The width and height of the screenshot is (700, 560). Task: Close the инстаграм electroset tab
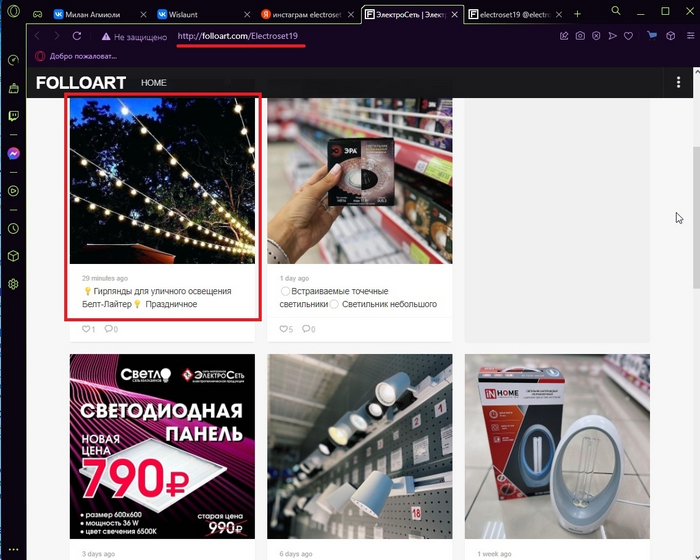351,15
